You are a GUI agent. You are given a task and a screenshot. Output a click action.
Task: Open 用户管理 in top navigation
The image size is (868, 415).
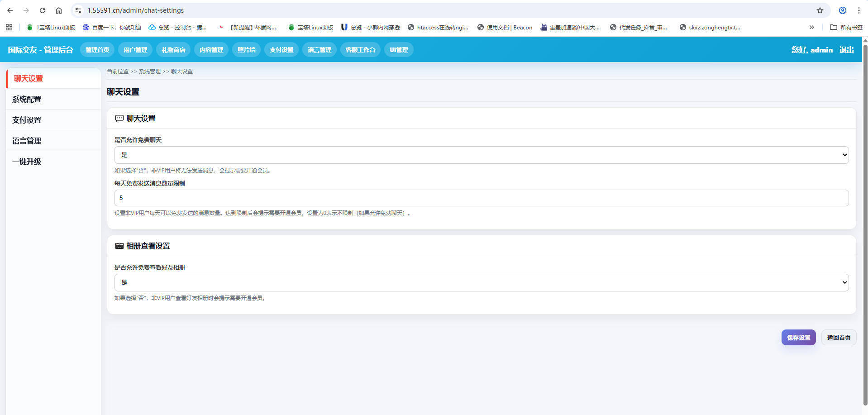(x=135, y=50)
